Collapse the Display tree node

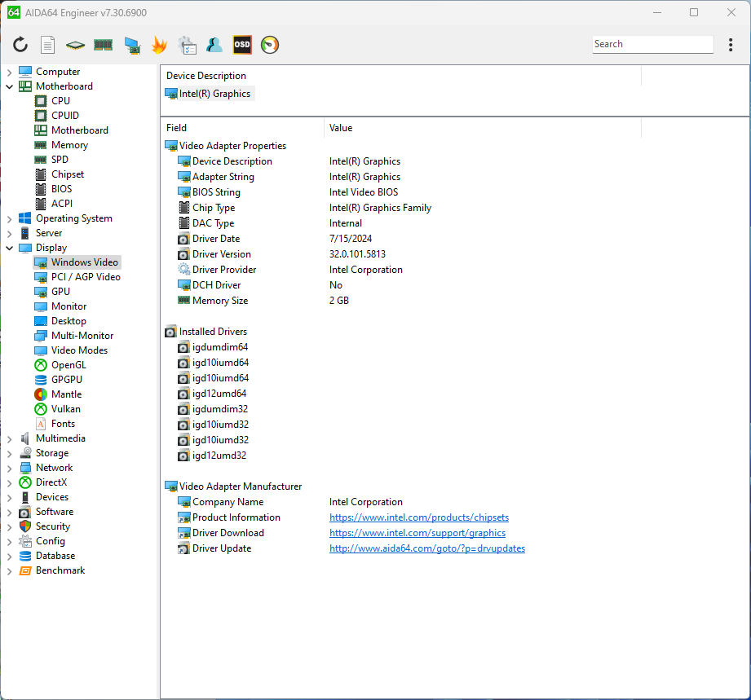(10, 248)
